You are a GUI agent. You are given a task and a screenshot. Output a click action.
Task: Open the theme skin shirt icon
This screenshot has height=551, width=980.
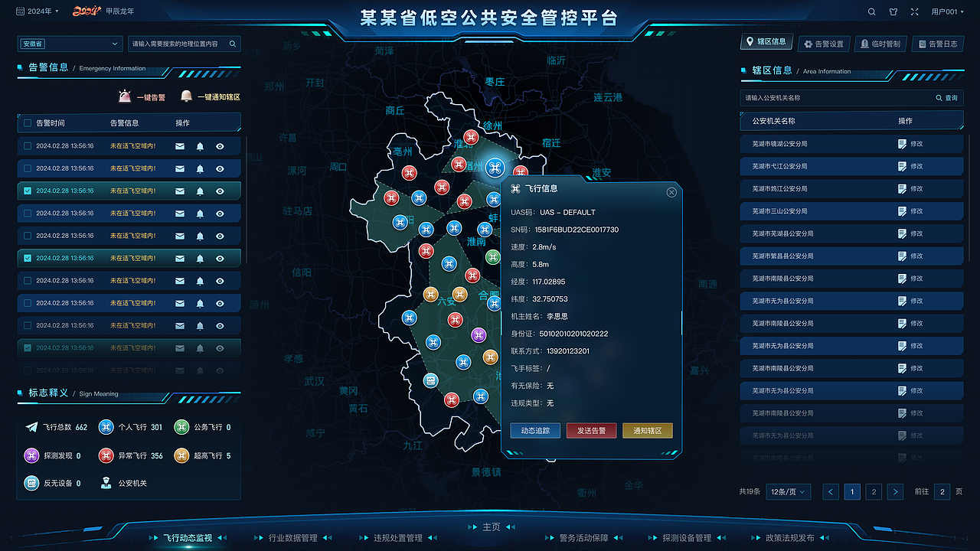(893, 12)
